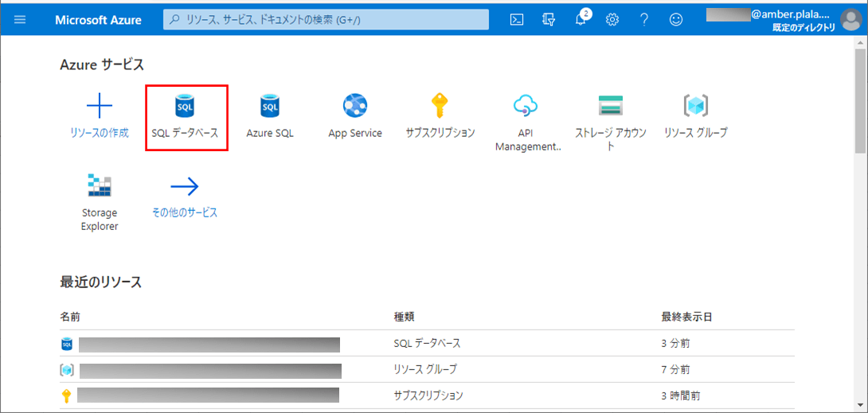Image resolution: width=868 pixels, height=413 pixels.
Task: Click the リソースの作成 link label
Action: click(x=100, y=133)
